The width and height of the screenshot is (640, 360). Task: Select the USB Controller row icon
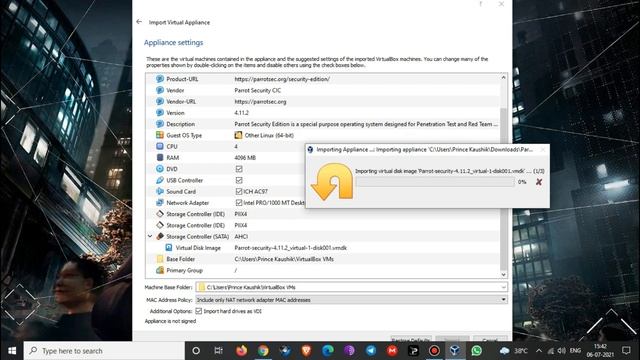point(160,180)
